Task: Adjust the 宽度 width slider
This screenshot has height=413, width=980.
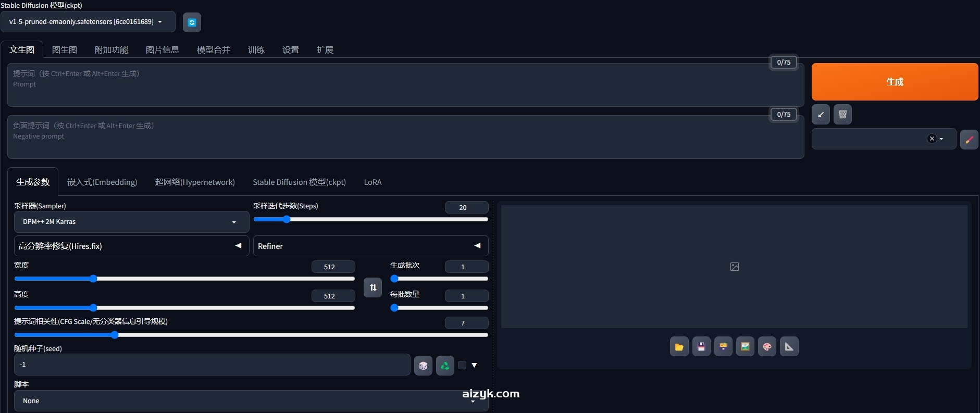Action: coord(184,279)
